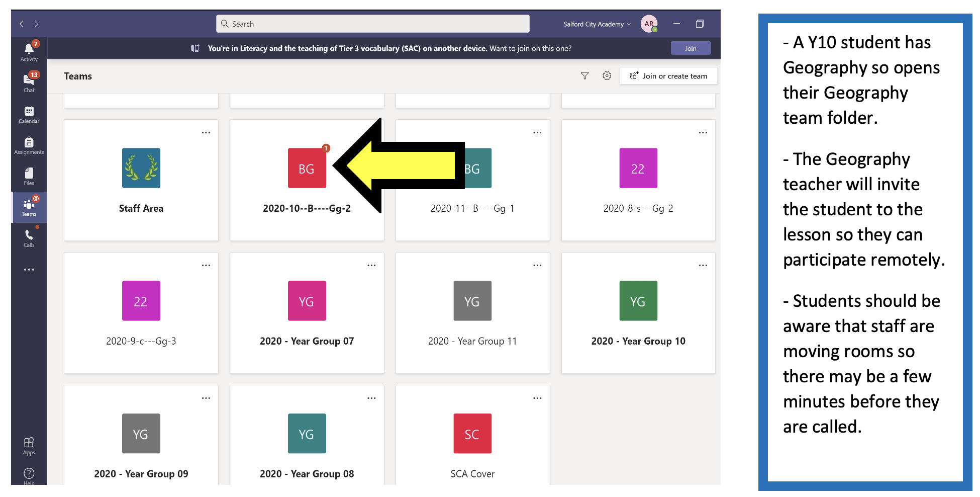Open the Year Group 11 team icon
This screenshot has height=497, width=980.
(x=472, y=301)
